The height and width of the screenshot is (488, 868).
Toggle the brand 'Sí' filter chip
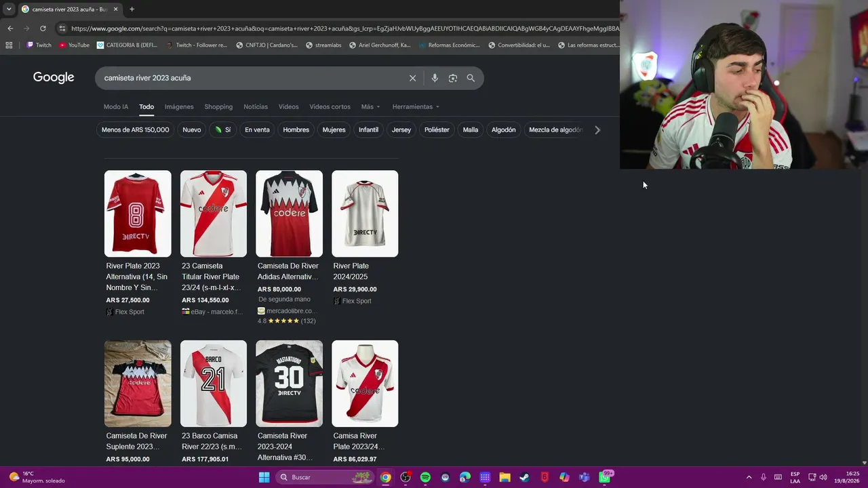coord(223,129)
